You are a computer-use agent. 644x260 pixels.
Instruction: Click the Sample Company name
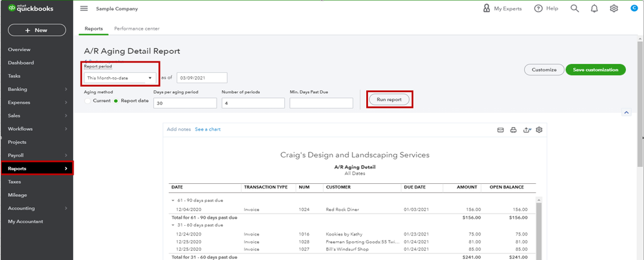[x=117, y=8]
